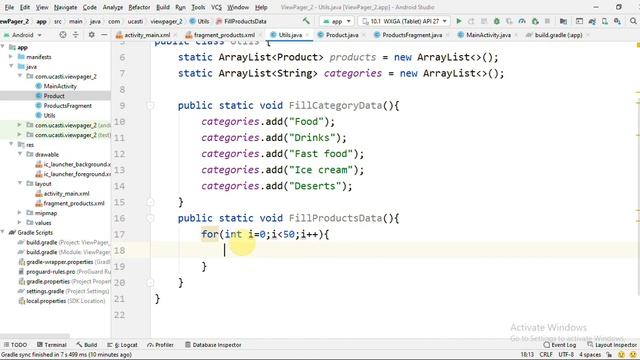Close the Utils.java tab

click(307, 35)
